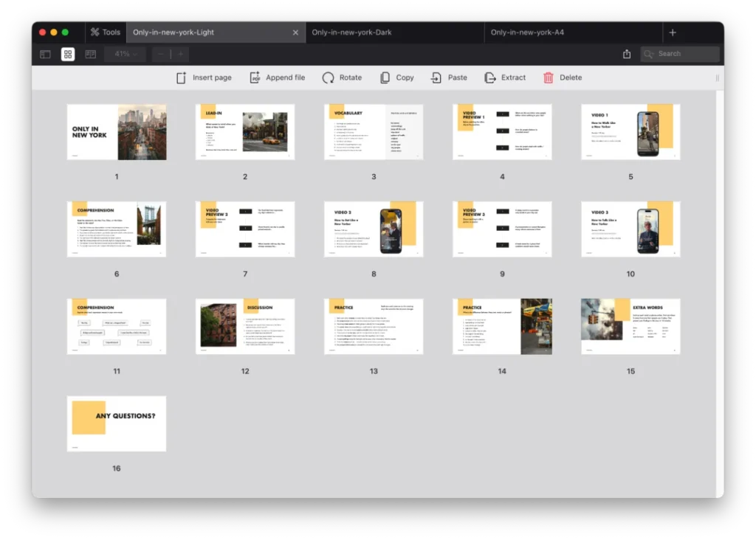Click the Copy pages icon
Image resolution: width=756 pixels, height=540 pixels.
385,77
